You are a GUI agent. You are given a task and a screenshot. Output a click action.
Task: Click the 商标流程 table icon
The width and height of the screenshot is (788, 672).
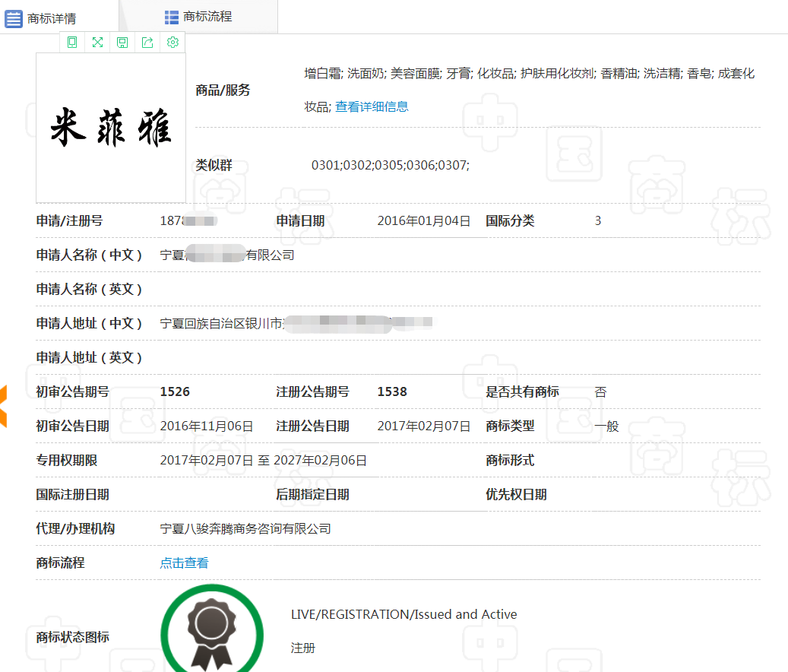172,17
